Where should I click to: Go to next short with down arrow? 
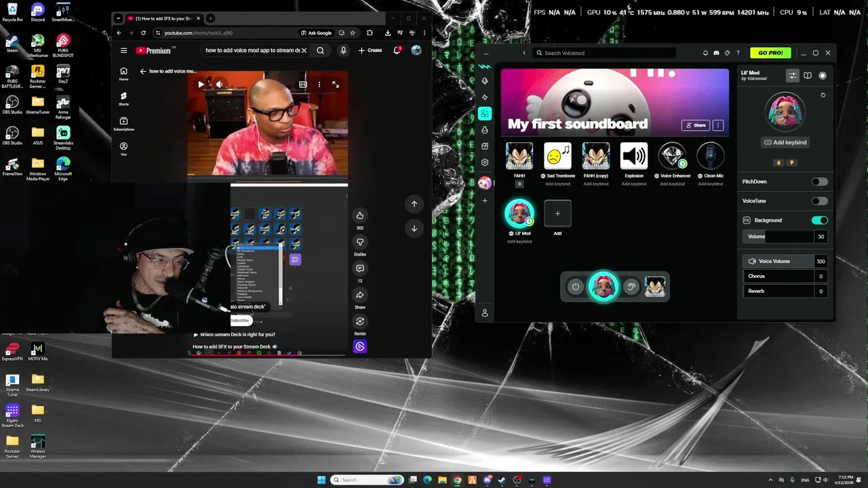click(x=414, y=228)
